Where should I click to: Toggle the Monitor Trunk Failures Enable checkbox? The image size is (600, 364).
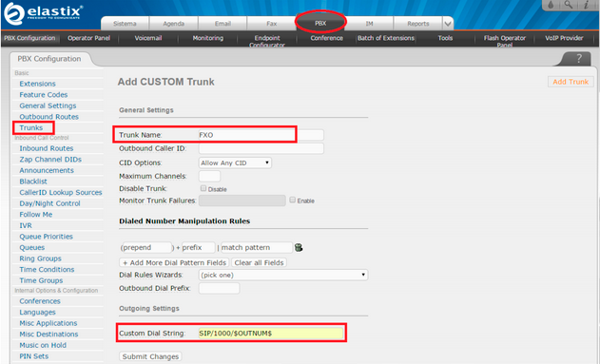tap(293, 200)
